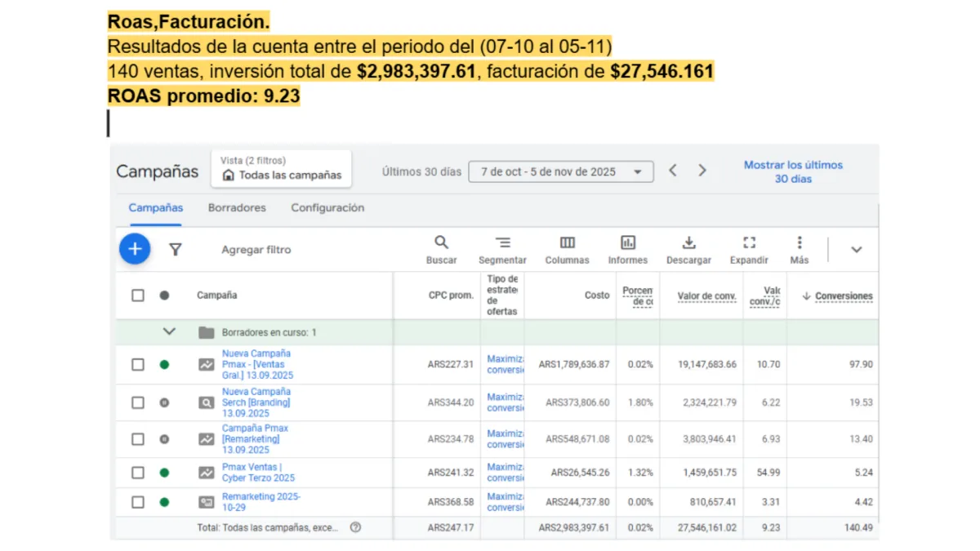
Task: Click the Descargar download icon
Action: click(688, 242)
